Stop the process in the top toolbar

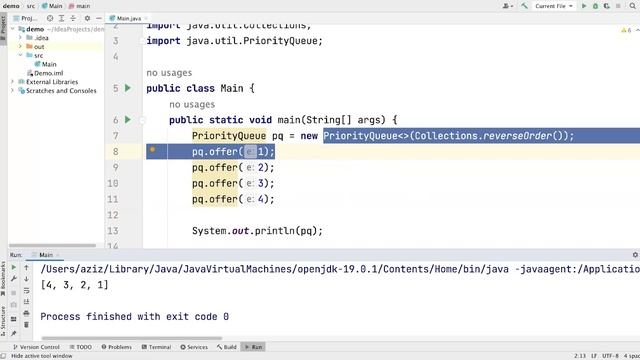point(618,6)
